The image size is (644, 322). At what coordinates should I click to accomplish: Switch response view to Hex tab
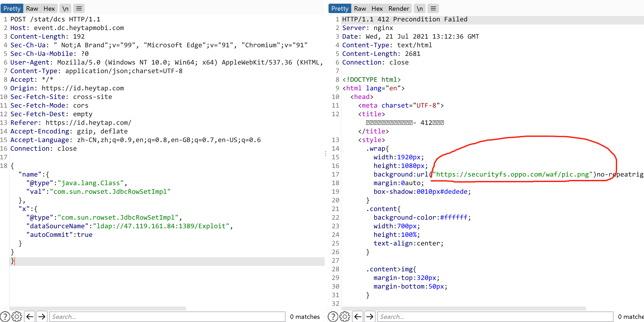coord(377,9)
